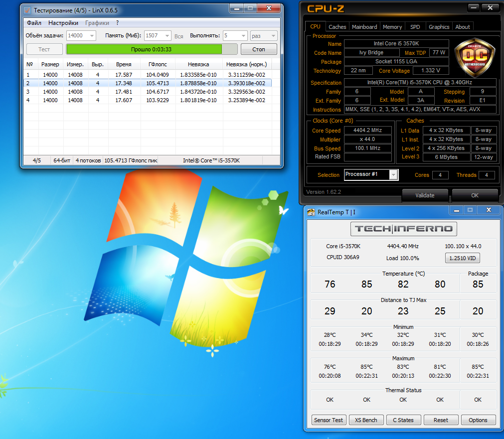Open the ? help menu in LinX
The width and height of the screenshot is (504, 439).
click(117, 23)
